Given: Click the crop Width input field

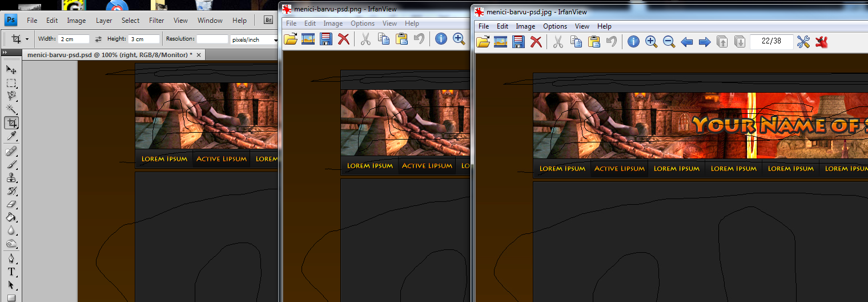Looking at the screenshot, I should (x=73, y=39).
